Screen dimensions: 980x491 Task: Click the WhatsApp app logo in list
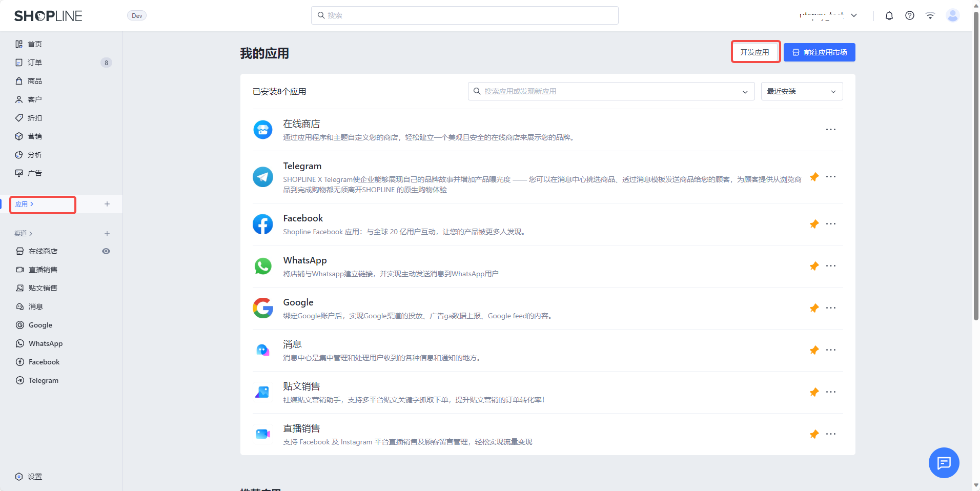(263, 266)
